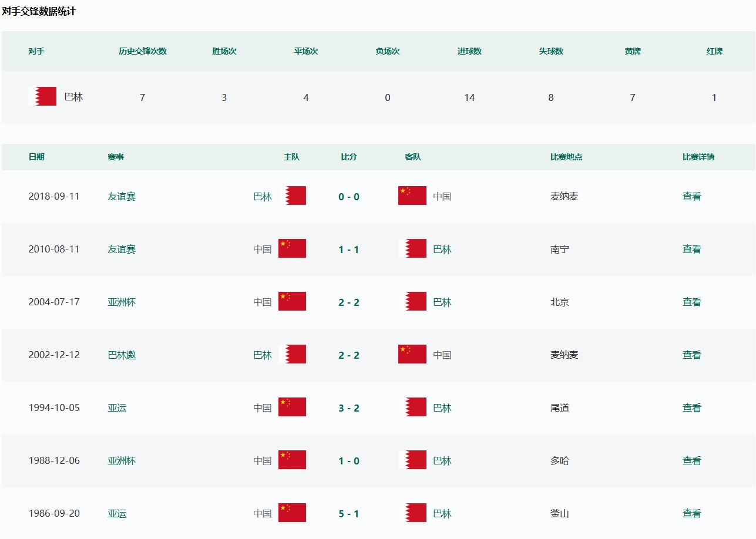756x539 pixels.
Task: Click the 亚洲杯 link in the 1988-12-06 row
Action: 122,461
